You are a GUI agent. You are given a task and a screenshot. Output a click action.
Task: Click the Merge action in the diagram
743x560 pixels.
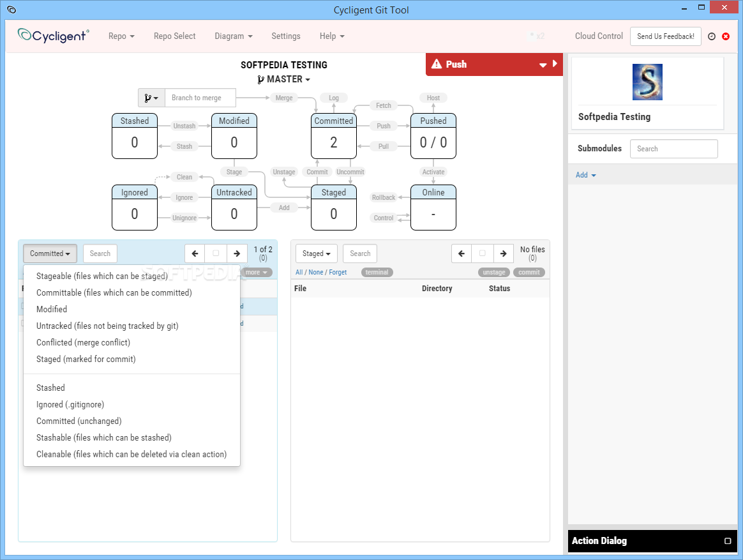tap(284, 98)
